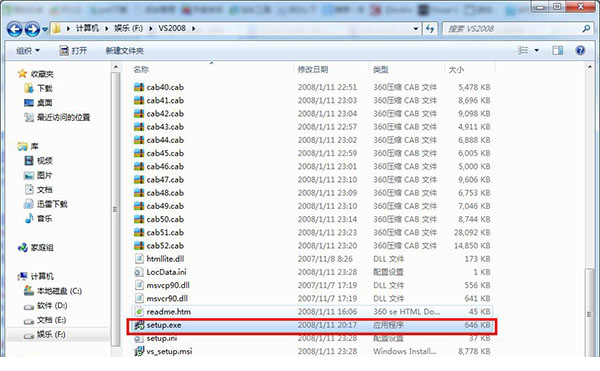This screenshot has width=600, height=371.
Task: Click the LocData.ini file icon
Action: 139,272
